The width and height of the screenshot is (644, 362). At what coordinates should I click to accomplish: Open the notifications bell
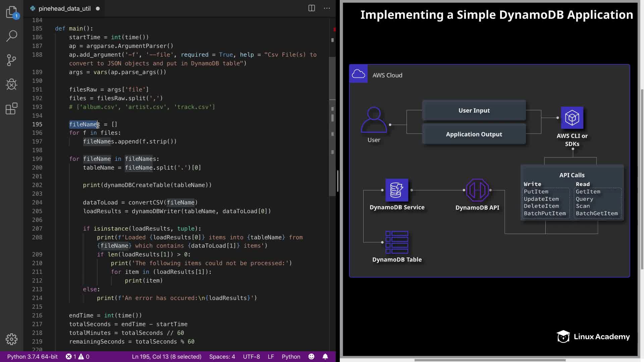pos(325,357)
